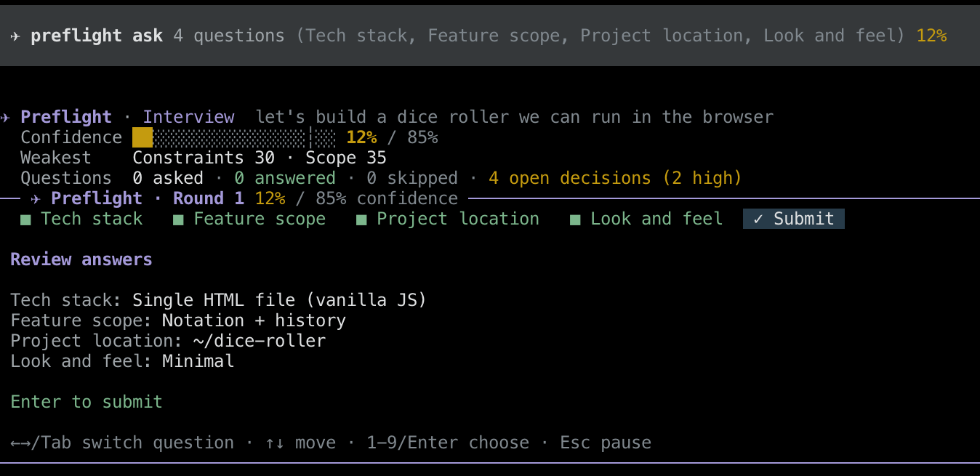Click the 'Questions' row label

[66, 178]
